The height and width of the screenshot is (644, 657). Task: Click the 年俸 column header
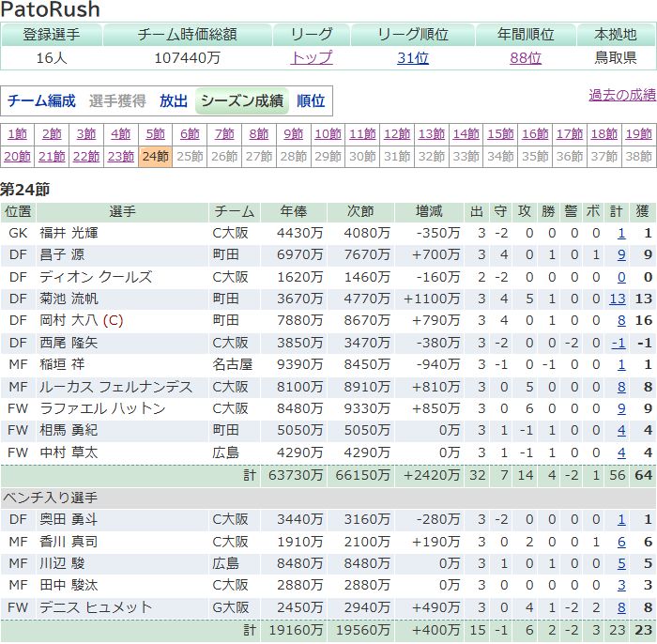pyautogui.click(x=293, y=211)
